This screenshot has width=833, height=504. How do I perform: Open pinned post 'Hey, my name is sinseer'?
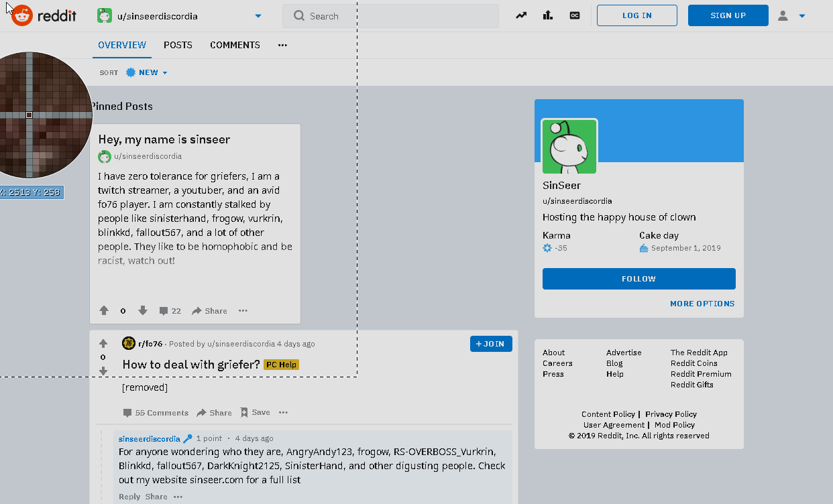(x=164, y=139)
